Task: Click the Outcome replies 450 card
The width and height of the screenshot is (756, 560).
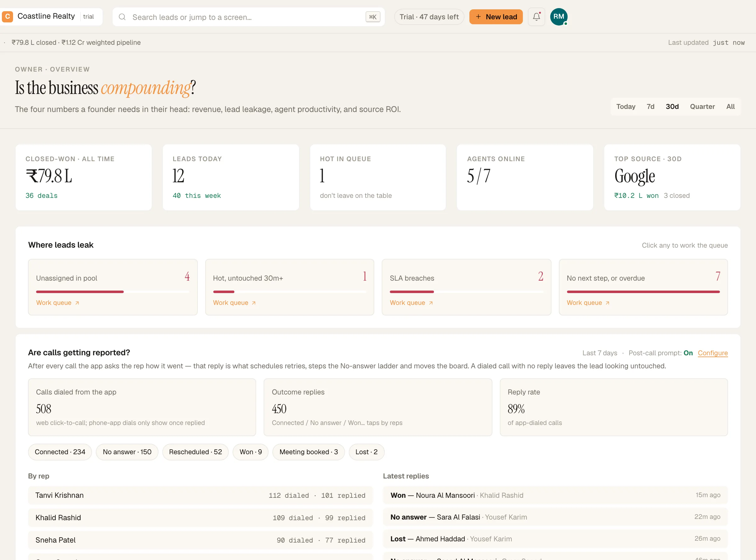Action: 378,407
